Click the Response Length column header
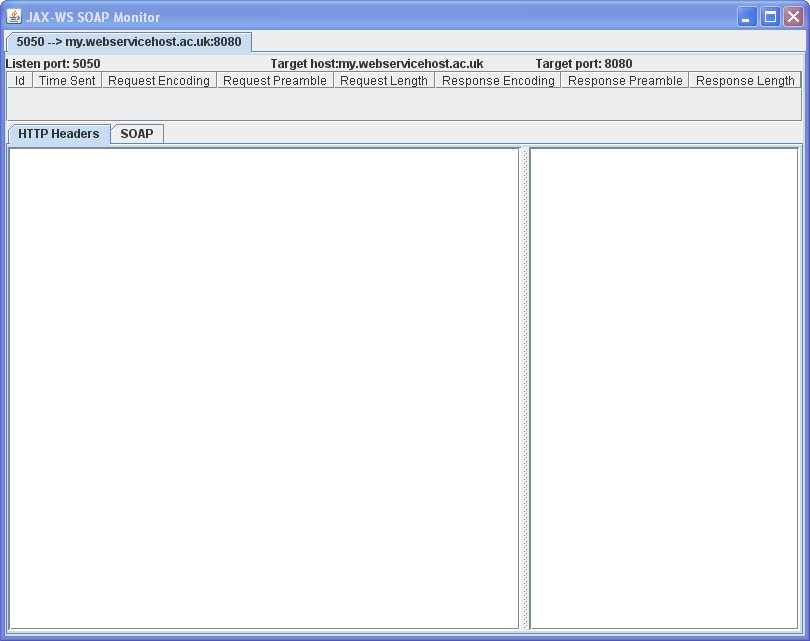Viewport: 810px width, 641px height. click(745, 81)
